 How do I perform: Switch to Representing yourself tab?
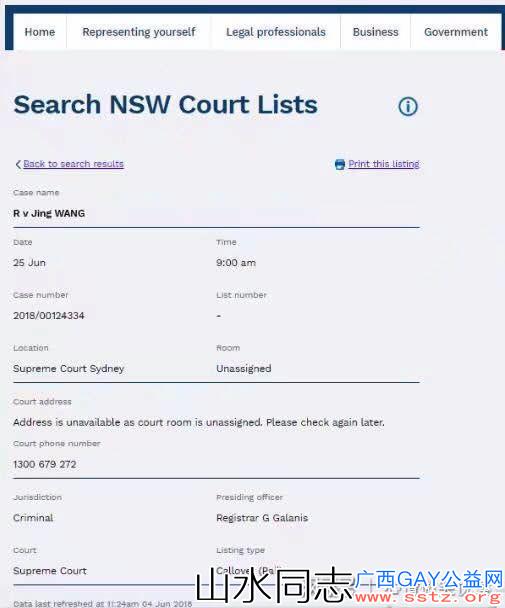[139, 32]
